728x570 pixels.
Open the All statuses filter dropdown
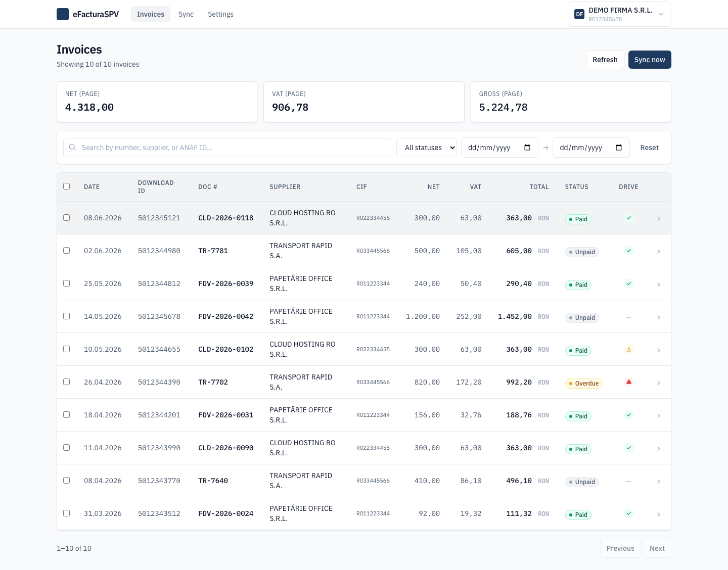427,148
